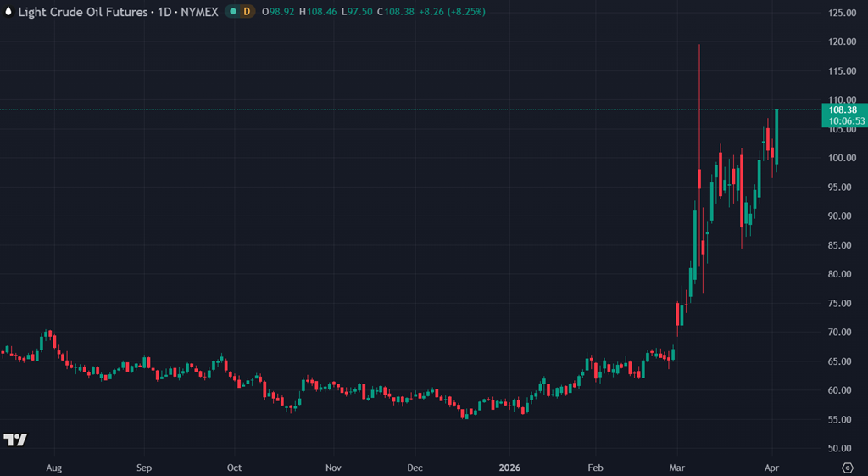Click the green market status dot
The width and height of the screenshot is (868, 476).
tap(233, 12)
